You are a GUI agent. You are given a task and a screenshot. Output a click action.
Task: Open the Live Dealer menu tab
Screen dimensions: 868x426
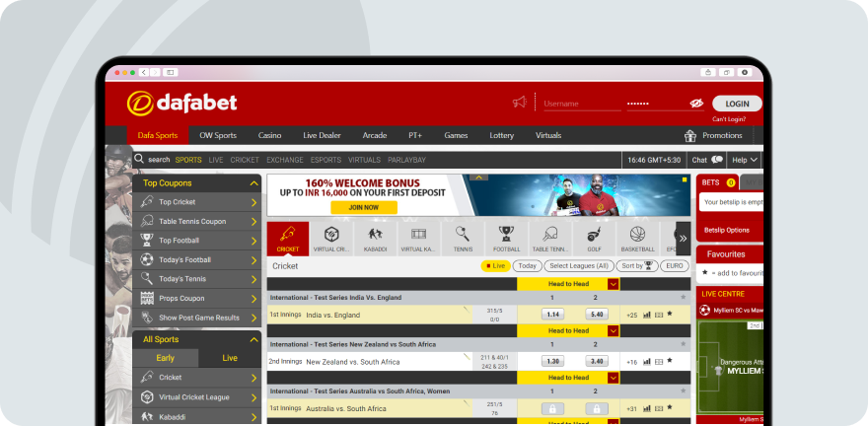click(322, 135)
